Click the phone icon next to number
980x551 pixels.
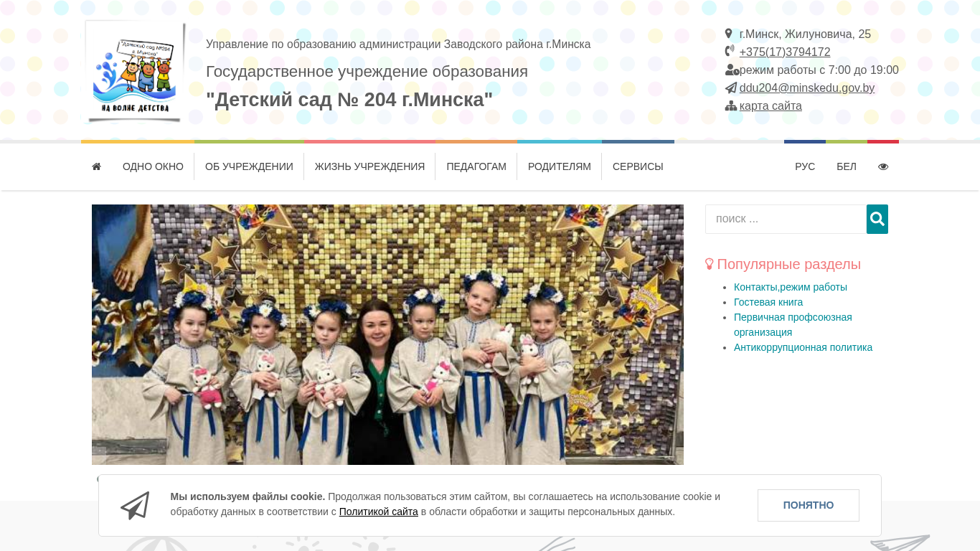point(730,51)
